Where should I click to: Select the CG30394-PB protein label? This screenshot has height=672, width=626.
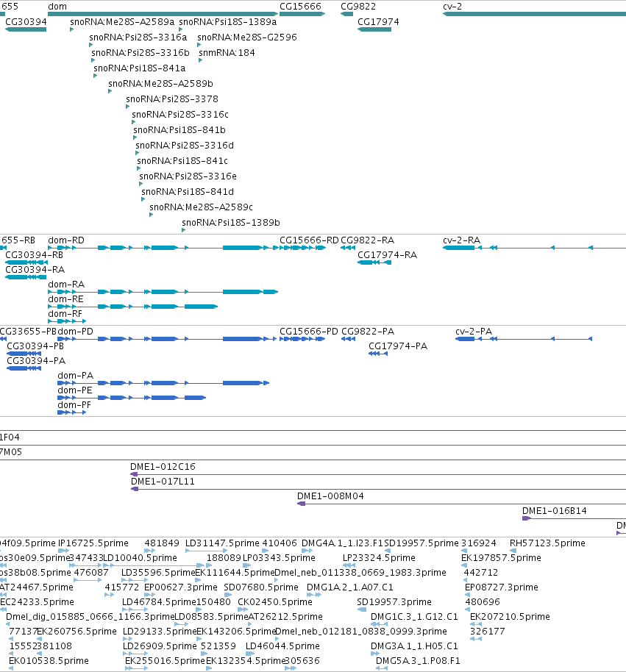pyautogui.click(x=35, y=346)
